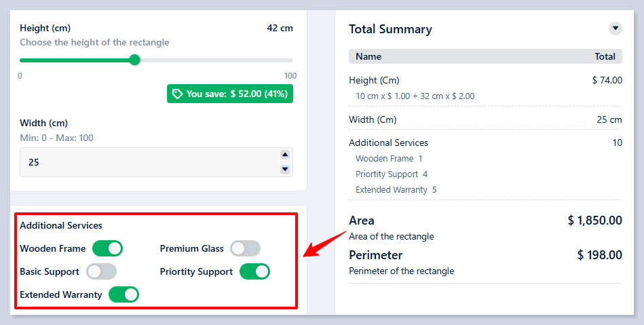This screenshot has height=325, width=644.
Task: Turn off the Extended Warranty switch
Action: coord(124,294)
